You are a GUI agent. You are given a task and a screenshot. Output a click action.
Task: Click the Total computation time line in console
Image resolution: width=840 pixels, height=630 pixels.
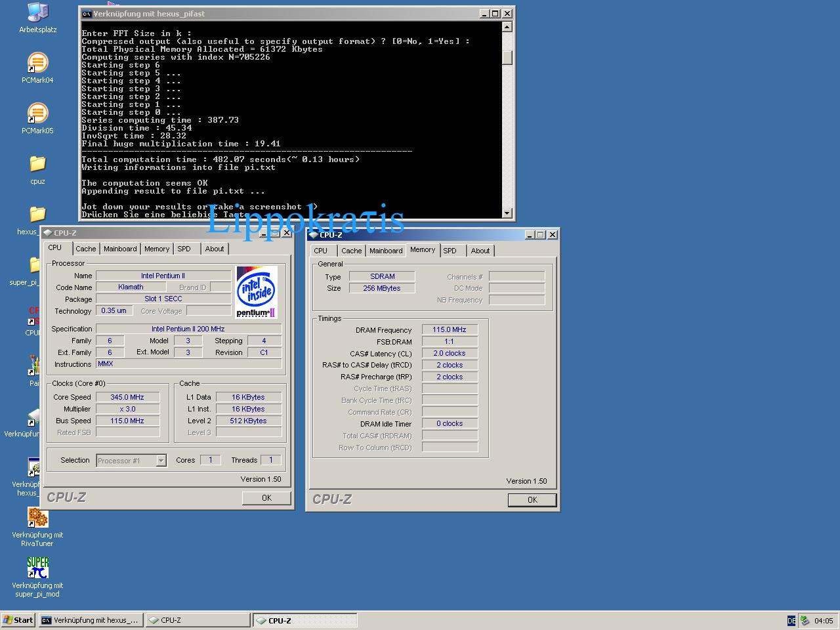pyautogui.click(x=220, y=159)
